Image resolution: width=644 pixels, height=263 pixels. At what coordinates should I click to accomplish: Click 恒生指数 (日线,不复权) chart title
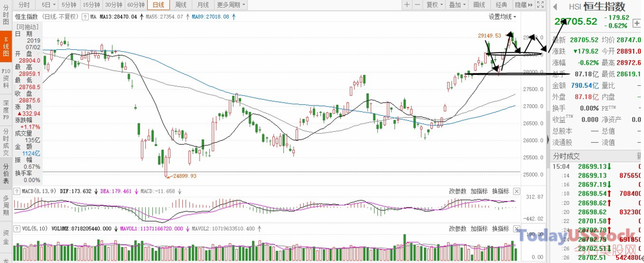pyautogui.click(x=47, y=17)
